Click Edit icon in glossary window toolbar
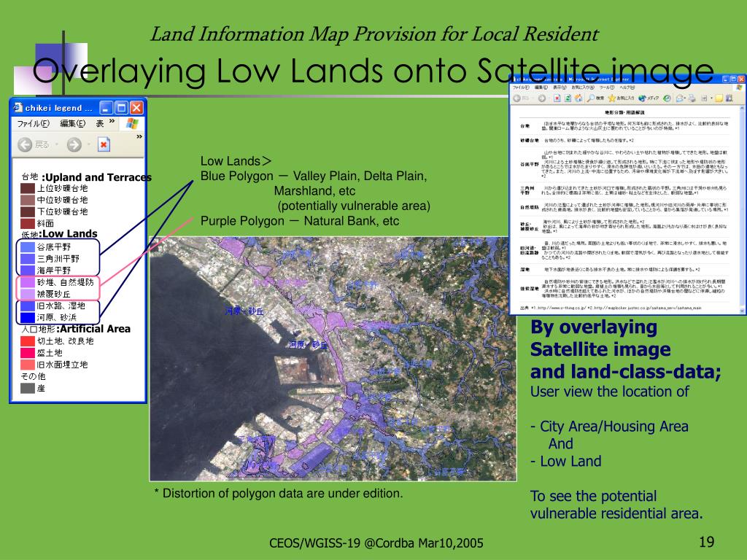This screenshot has width=747, height=560. 704,98
